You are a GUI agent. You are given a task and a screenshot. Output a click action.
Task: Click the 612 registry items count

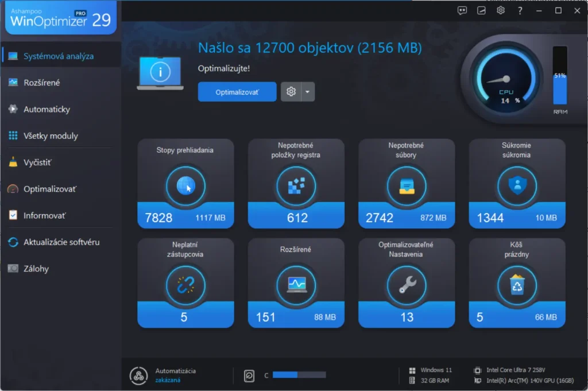pos(297,218)
